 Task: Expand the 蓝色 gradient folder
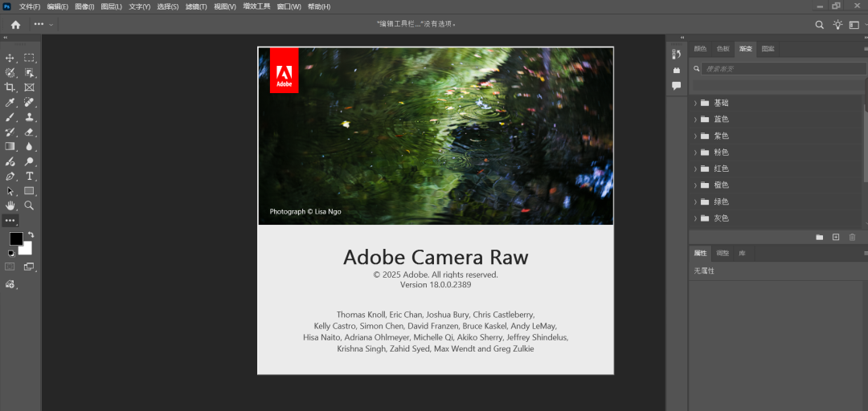(695, 119)
